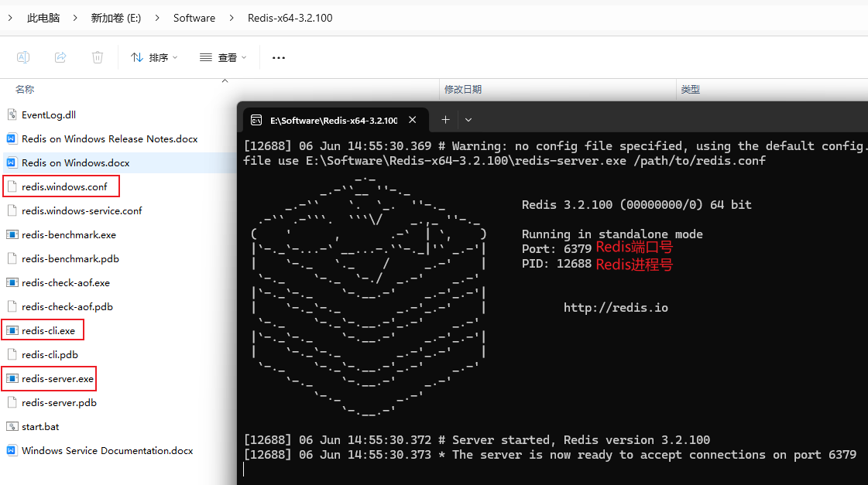868x485 pixels.
Task: Expand chevron before 此电脑 in breadcrumb
Action: pyautogui.click(x=11, y=18)
